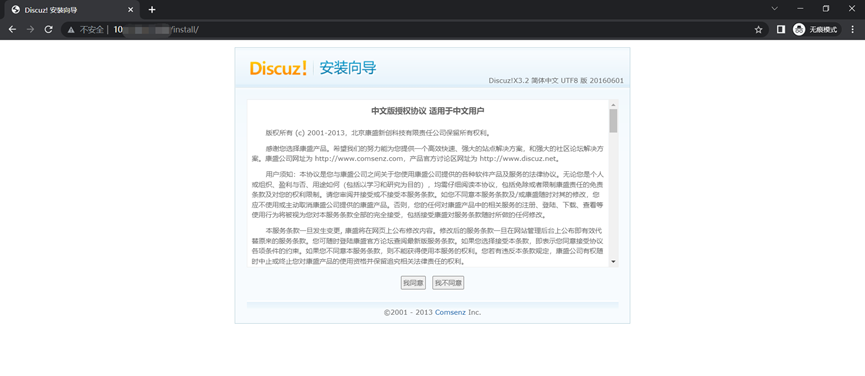Agree with the 我同意 button
The height and width of the screenshot is (376, 865).
(x=413, y=283)
